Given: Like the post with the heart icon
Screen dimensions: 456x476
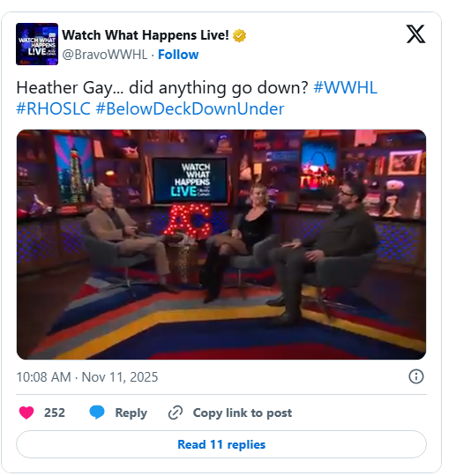Looking at the screenshot, I should [26, 413].
